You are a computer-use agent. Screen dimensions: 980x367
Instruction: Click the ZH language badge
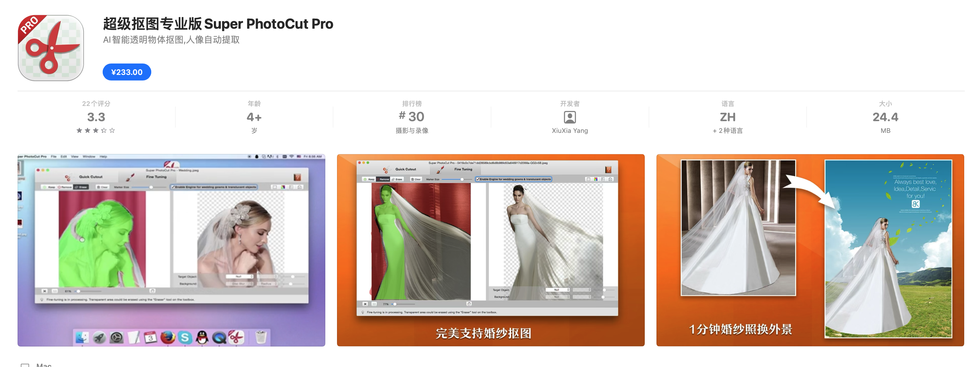coord(727,117)
